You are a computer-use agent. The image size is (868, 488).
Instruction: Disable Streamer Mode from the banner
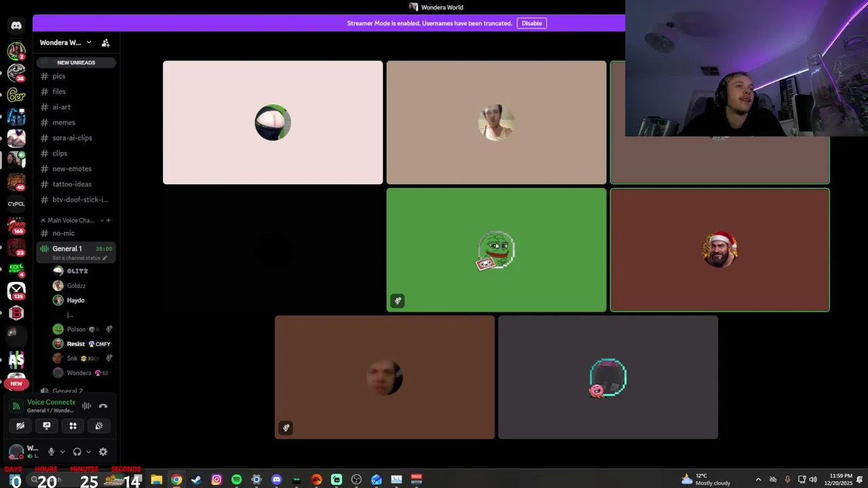[532, 23]
